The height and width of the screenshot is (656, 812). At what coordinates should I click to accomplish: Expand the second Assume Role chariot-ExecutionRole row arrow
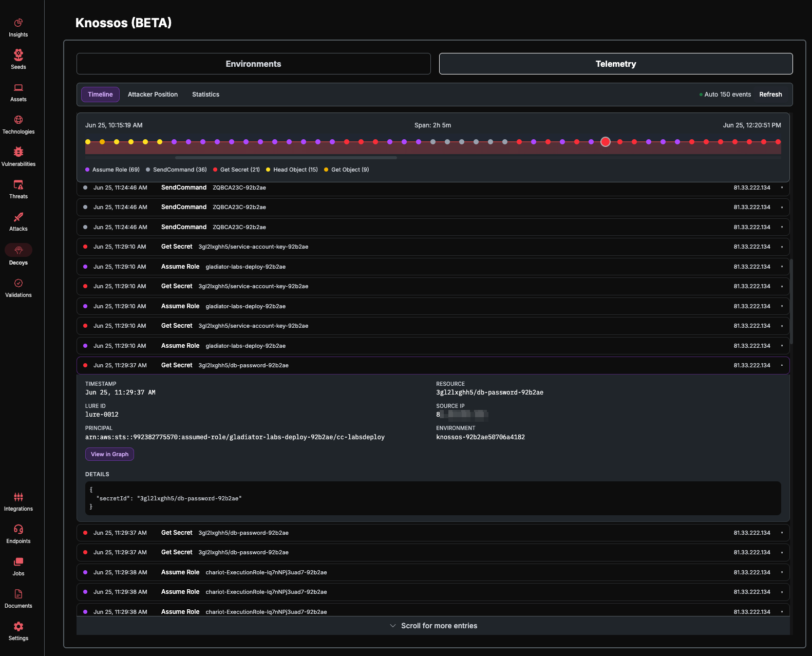pos(782,592)
